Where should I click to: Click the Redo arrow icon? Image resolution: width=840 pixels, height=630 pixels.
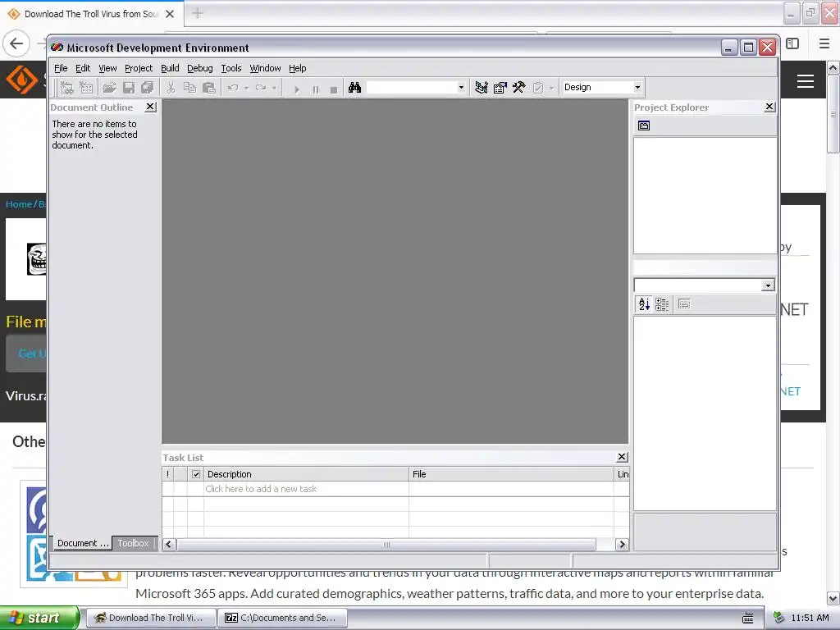261,88
